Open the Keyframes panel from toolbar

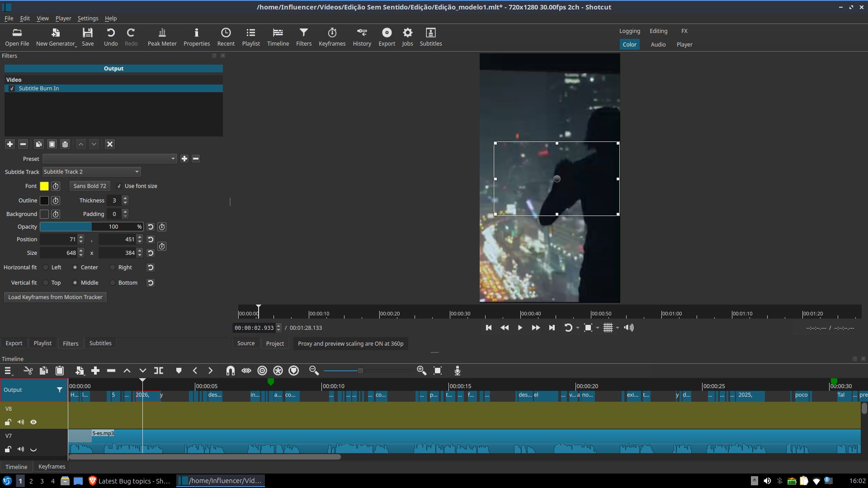[x=332, y=37]
